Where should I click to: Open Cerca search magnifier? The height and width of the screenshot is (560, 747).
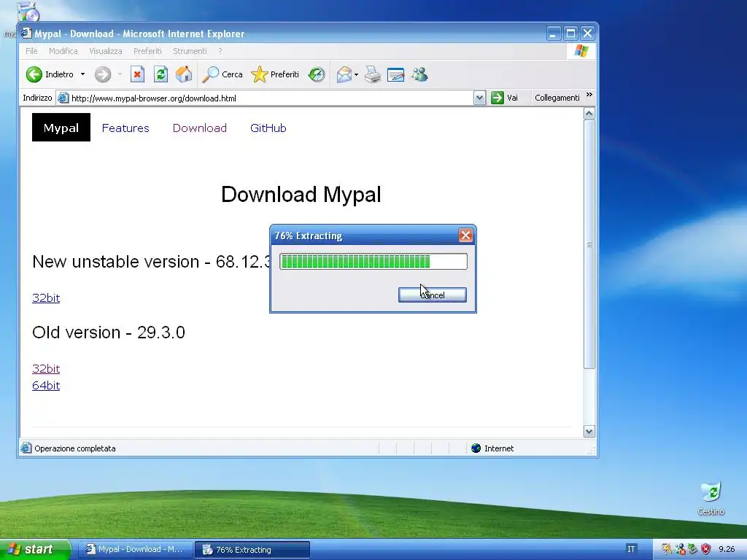pyautogui.click(x=210, y=74)
